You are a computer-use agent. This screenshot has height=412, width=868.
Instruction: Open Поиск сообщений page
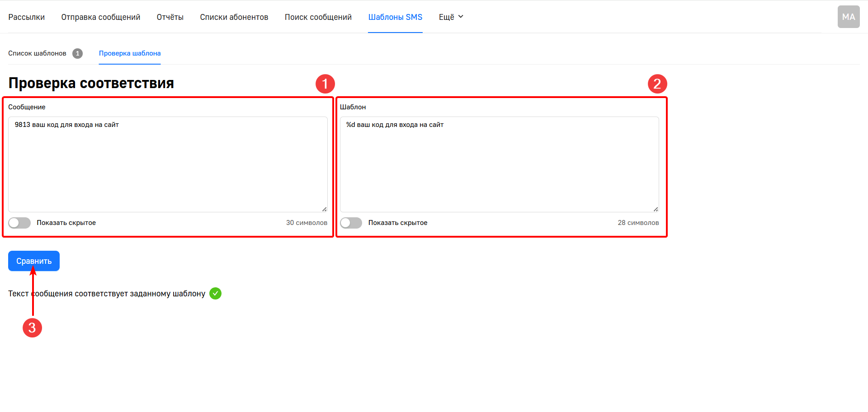point(318,17)
